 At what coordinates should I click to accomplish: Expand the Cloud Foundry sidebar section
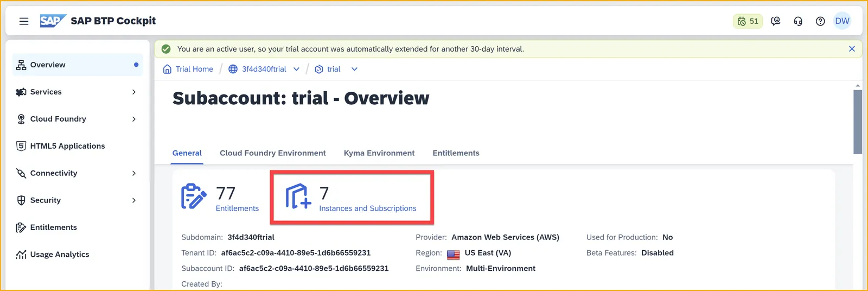click(134, 119)
